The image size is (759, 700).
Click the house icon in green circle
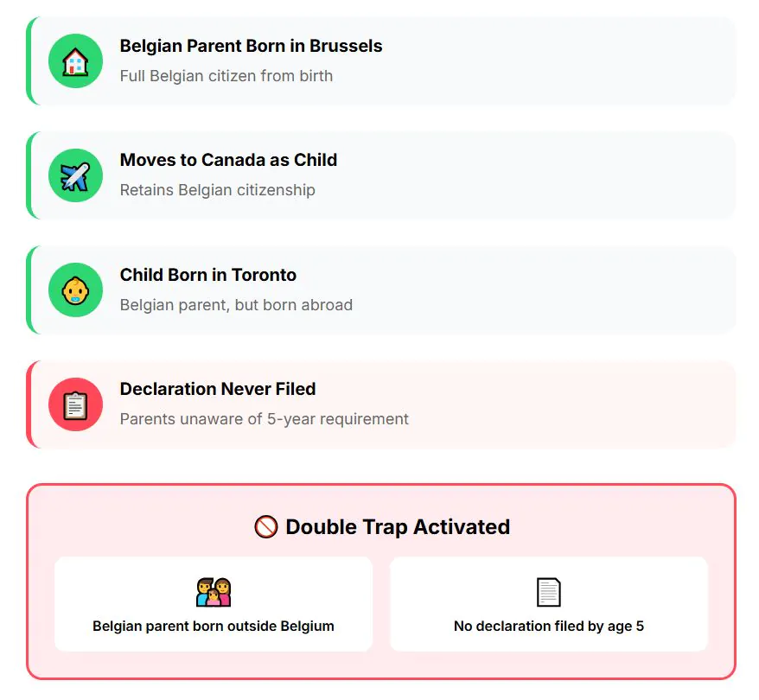click(x=76, y=61)
